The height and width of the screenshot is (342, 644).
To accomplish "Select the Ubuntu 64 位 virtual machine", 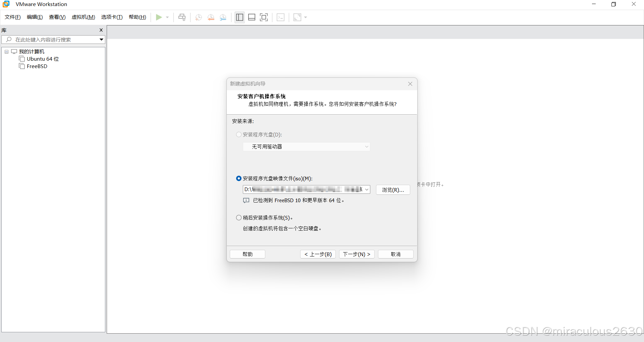I will pos(43,59).
